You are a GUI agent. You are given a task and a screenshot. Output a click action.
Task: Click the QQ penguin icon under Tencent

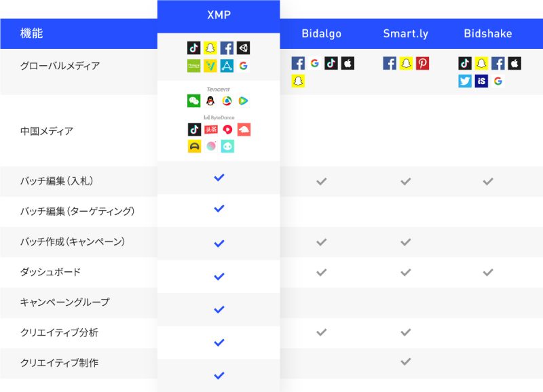[210, 100]
